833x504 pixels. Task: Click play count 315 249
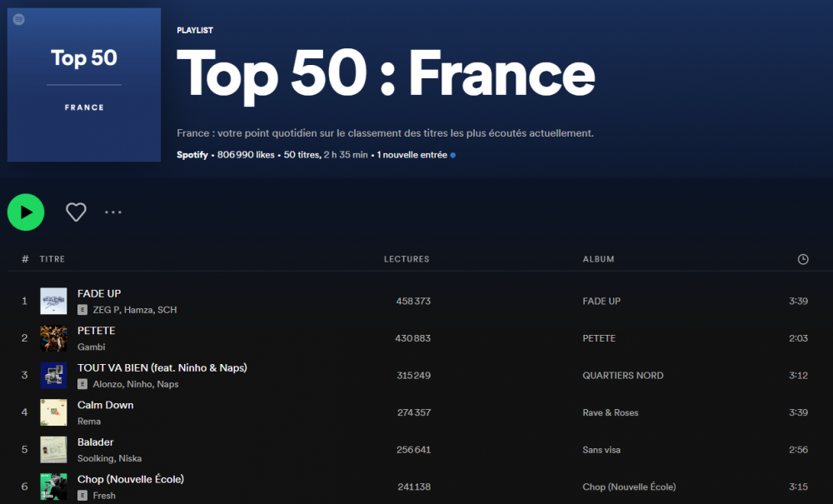coord(414,376)
